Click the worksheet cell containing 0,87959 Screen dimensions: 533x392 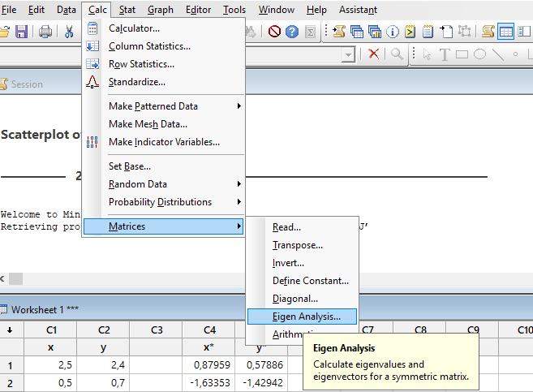[x=208, y=364]
